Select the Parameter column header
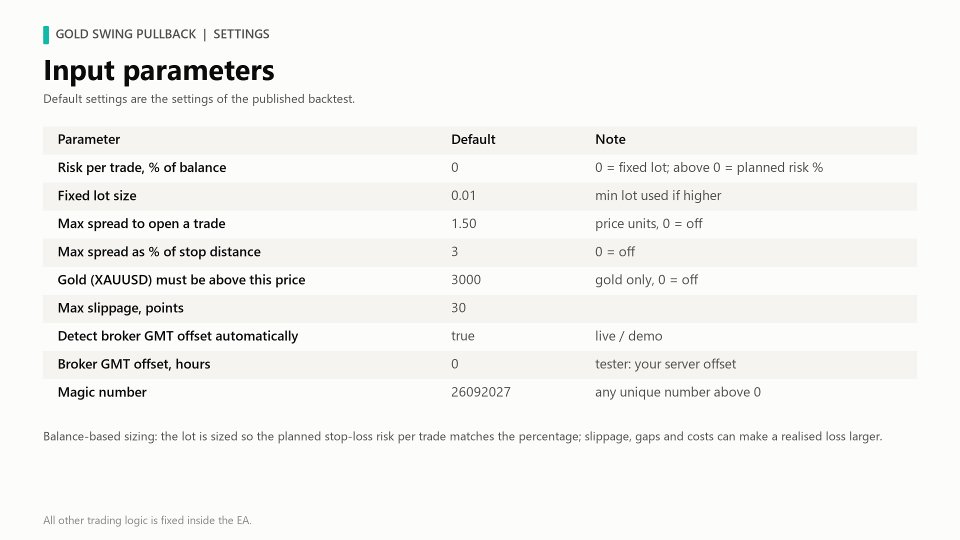The width and height of the screenshot is (960, 540). 89,140
